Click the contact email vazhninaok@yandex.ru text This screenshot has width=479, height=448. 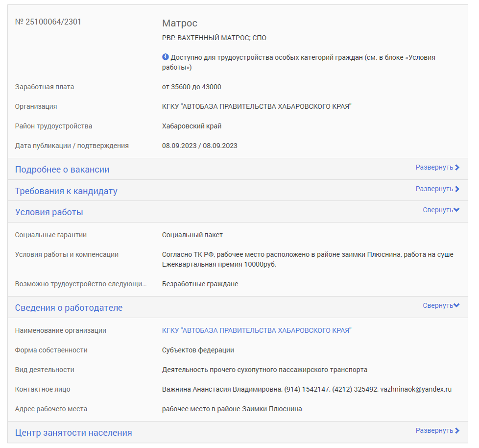point(416,389)
